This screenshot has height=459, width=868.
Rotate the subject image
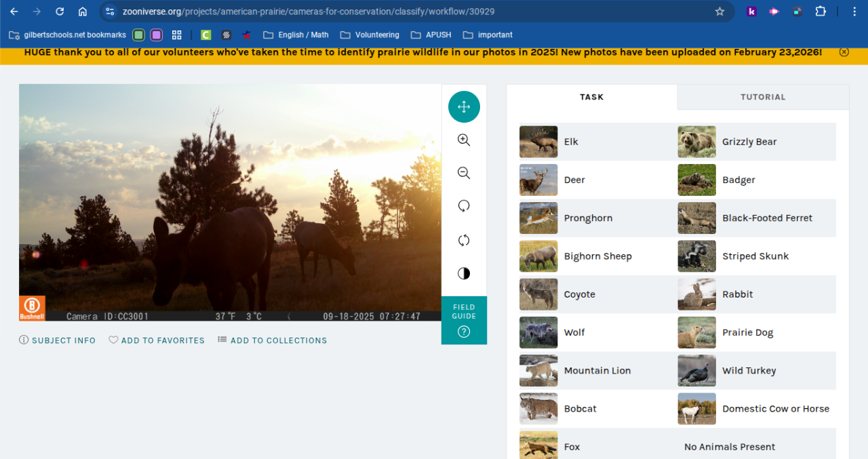click(x=464, y=207)
